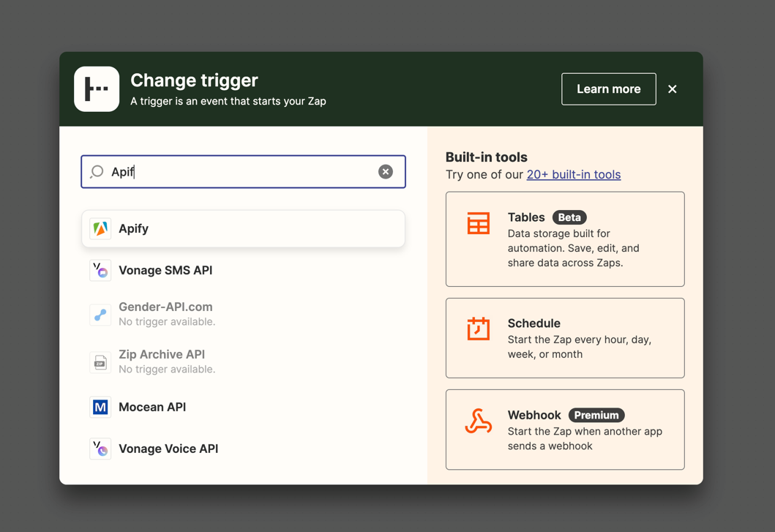Viewport: 775px width, 532px height.
Task: Click the Beta badge next to Tables
Action: click(569, 217)
